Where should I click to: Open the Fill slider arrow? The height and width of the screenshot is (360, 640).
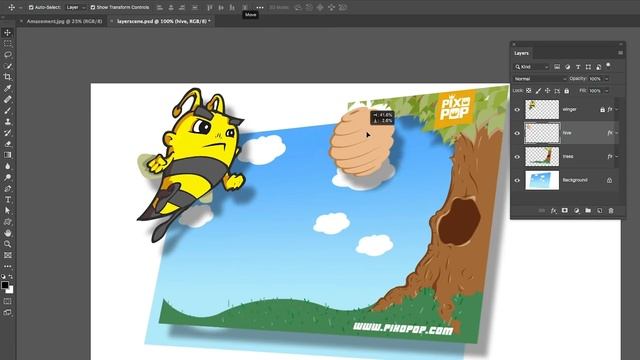[607, 91]
